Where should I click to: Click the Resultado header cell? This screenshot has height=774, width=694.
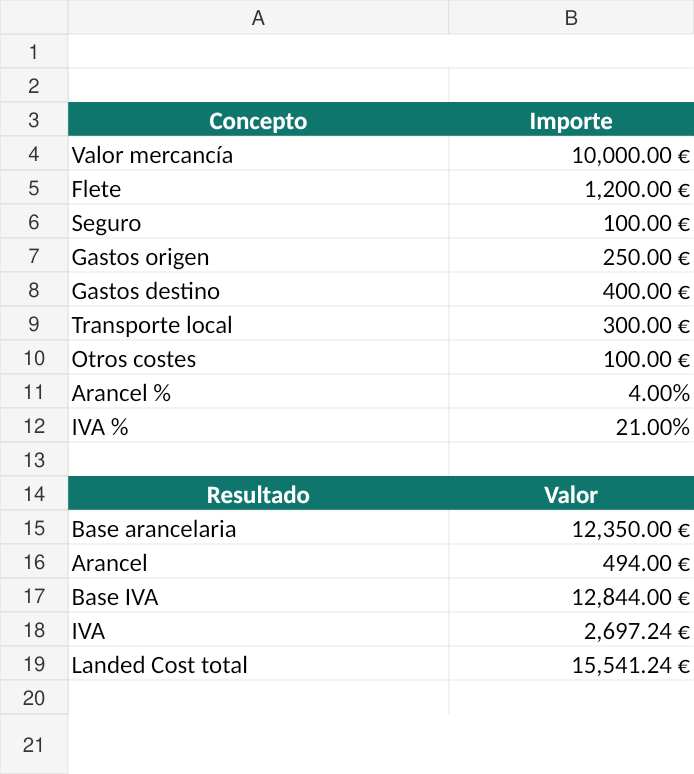[x=258, y=494]
